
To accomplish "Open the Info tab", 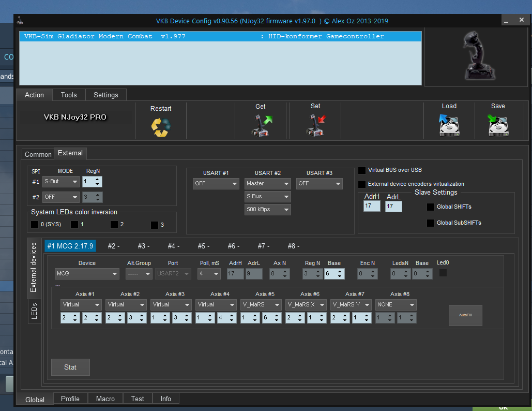I will pos(165,399).
